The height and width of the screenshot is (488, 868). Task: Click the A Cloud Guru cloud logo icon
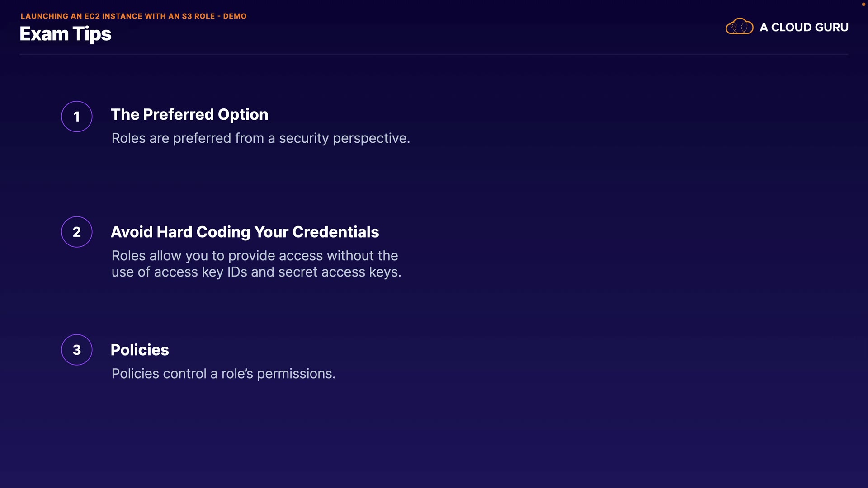click(739, 27)
